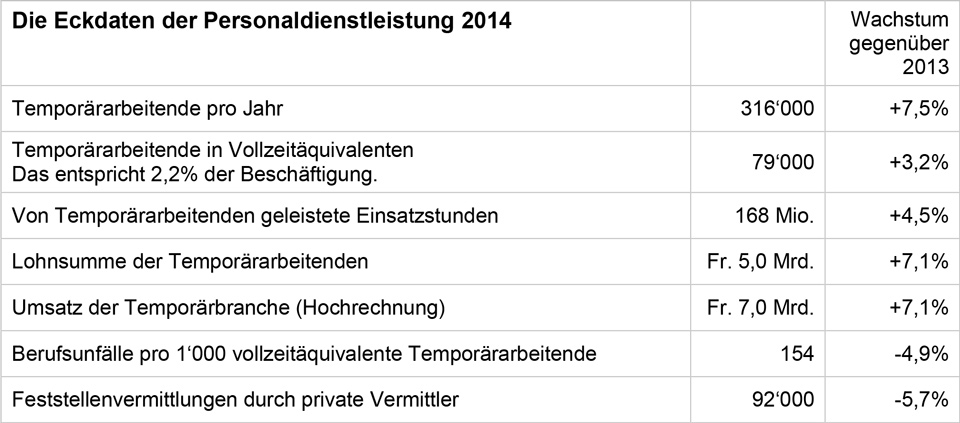Select the -5,7% growth figure
The image size is (960, 423).
point(919,400)
